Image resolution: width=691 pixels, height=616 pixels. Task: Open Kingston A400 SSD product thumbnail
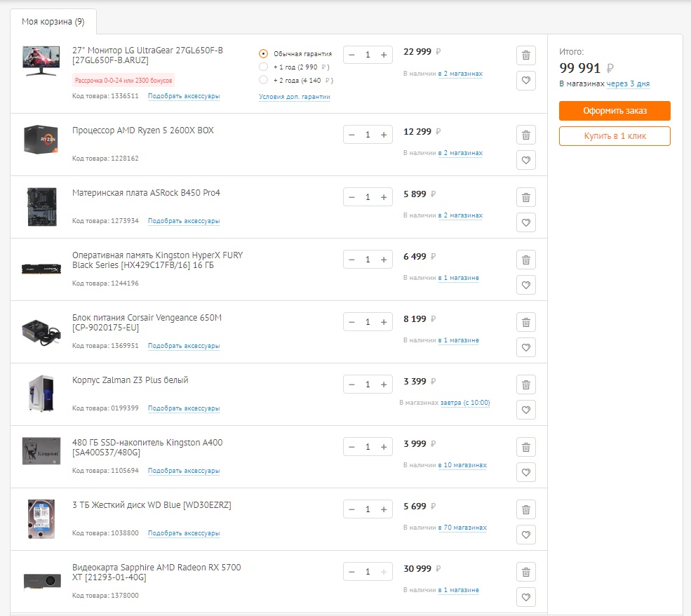pyautogui.click(x=41, y=450)
